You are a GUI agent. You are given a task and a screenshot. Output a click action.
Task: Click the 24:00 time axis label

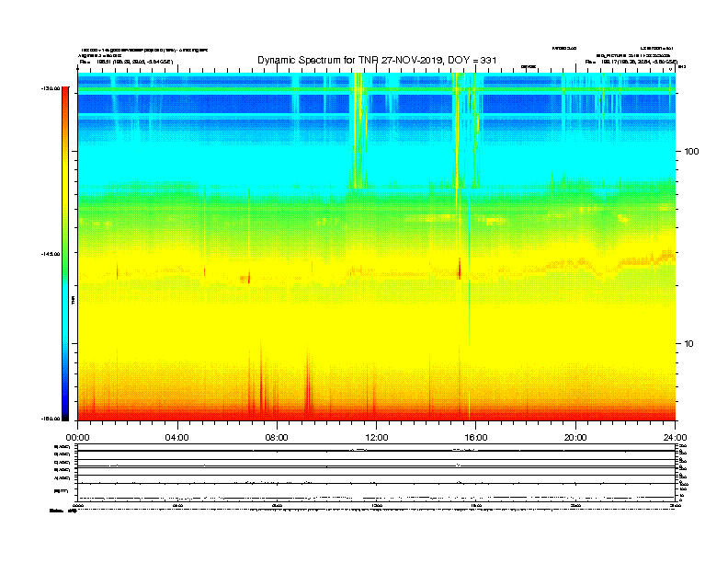click(x=675, y=438)
